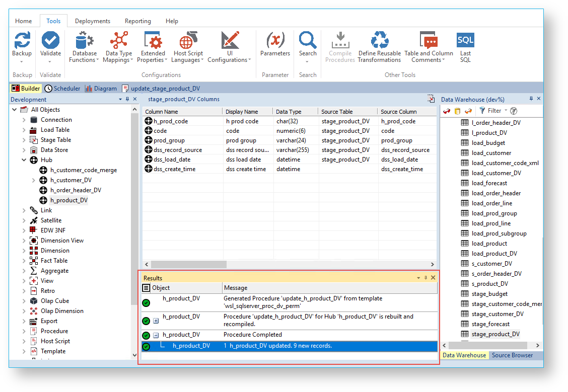Expand the Load Table tree node
Screen dimensions: 568x392
coord(24,130)
